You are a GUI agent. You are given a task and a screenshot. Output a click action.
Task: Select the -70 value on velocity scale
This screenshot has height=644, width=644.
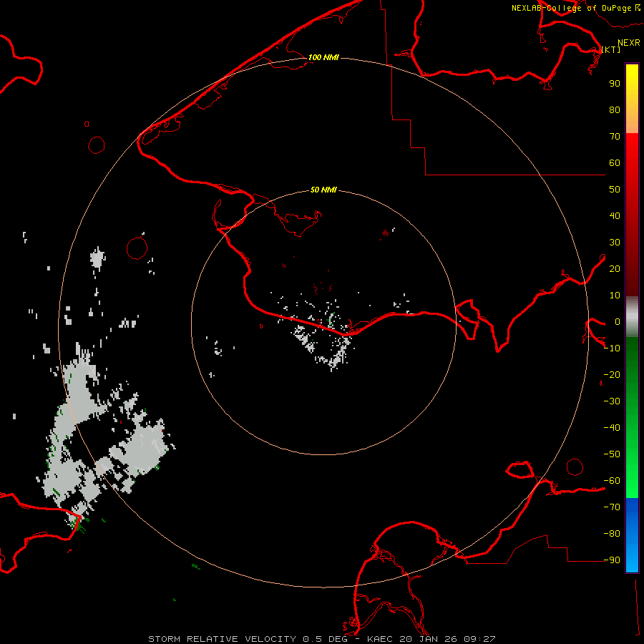tap(612, 507)
